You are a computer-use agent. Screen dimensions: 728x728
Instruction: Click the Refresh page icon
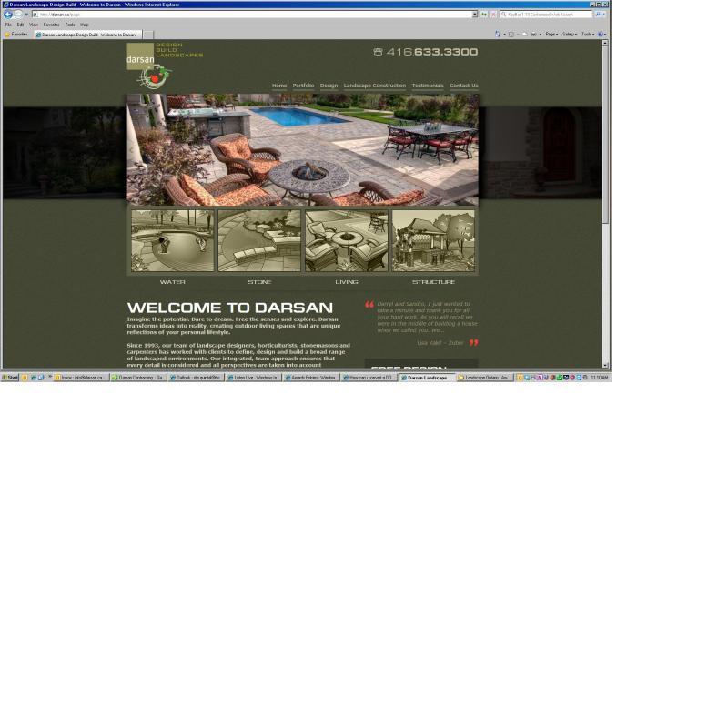[x=484, y=15]
